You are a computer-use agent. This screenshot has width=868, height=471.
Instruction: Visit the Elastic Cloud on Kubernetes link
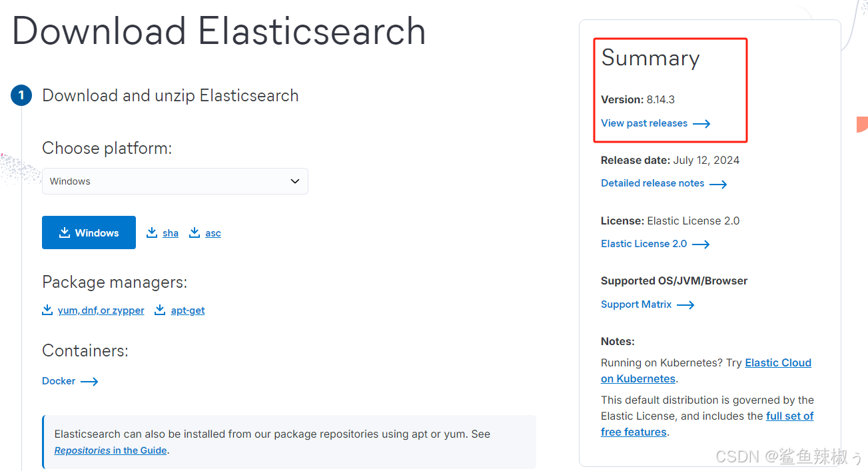[706, 370]
